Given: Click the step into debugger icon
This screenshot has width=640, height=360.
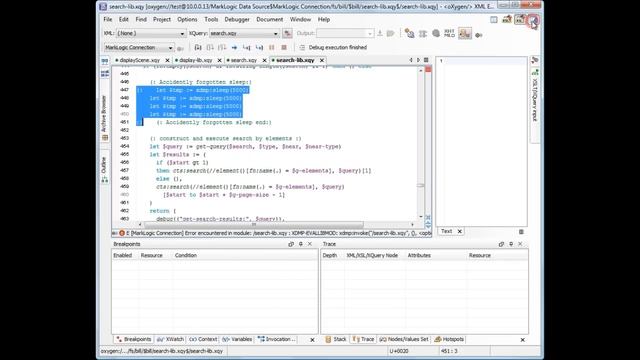Looking at the screenshot, I should click(198, 47).
